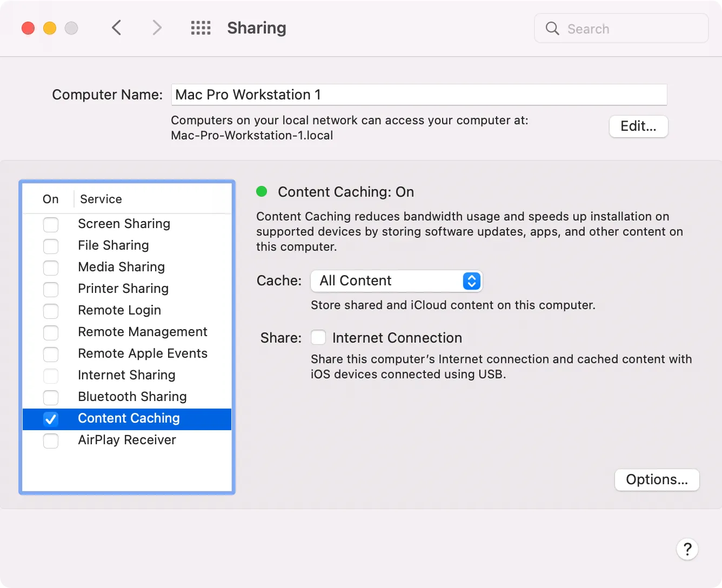
Task: Click the All Content popup stepper arrows
Action: pyautogui.click(x=471, y=280)
